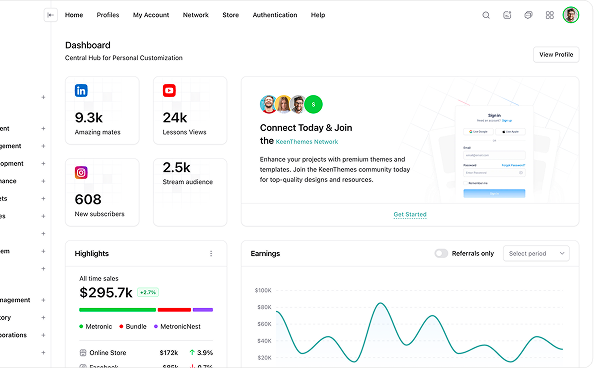Screen dimensions: 594x368
Task: Open the KeenThemes Network link
Action: click(307, 142)
